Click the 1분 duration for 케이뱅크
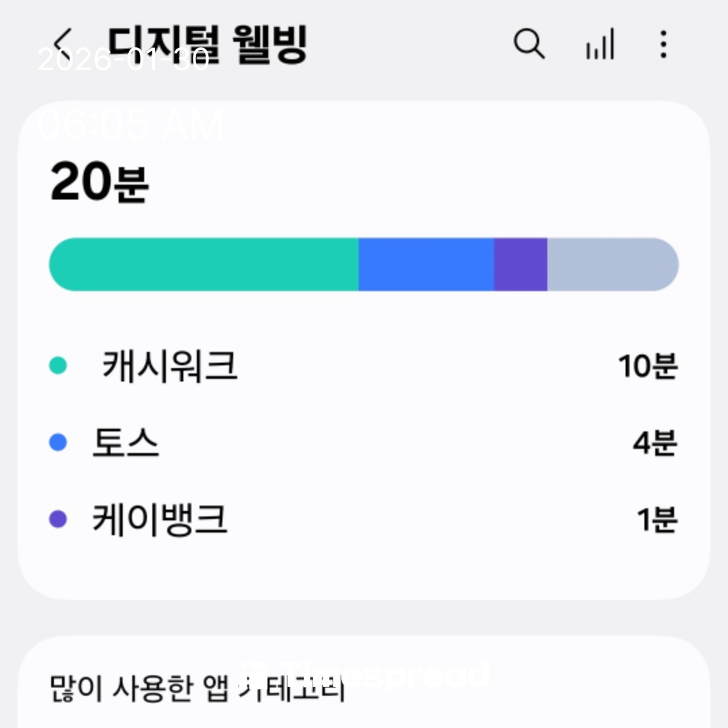 pos(657,520)
